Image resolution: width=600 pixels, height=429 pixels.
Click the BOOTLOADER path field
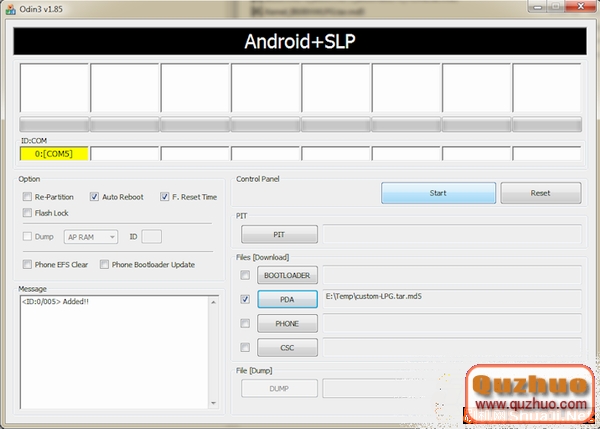point(452,275)
